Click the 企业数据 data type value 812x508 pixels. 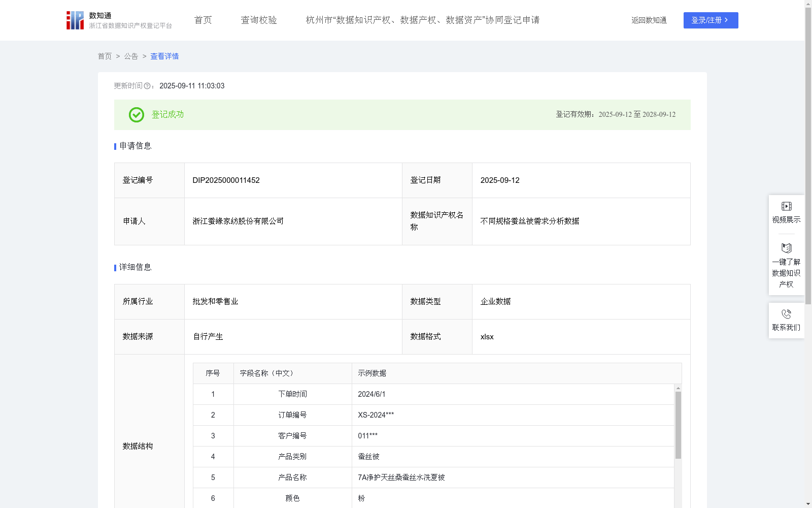point(495,302)
